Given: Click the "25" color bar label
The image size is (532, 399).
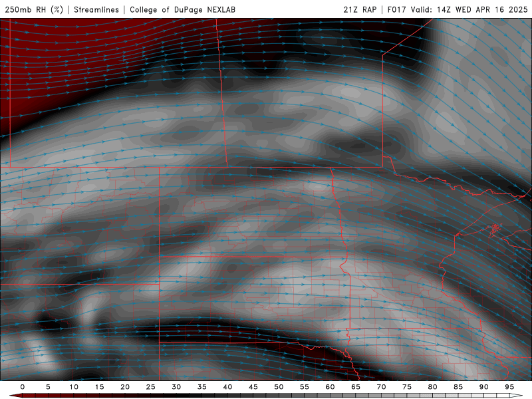Looking at the screenshot, I should pyautogui.click(x=151, y=387).
